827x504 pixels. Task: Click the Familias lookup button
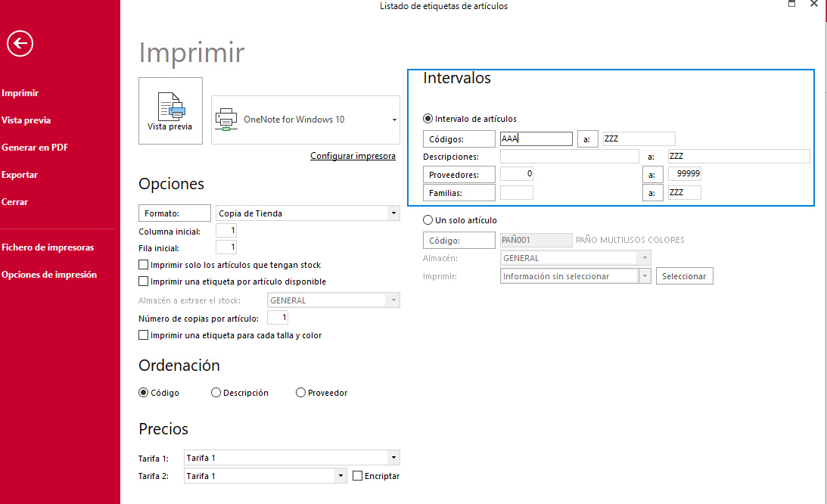(459, 193)
